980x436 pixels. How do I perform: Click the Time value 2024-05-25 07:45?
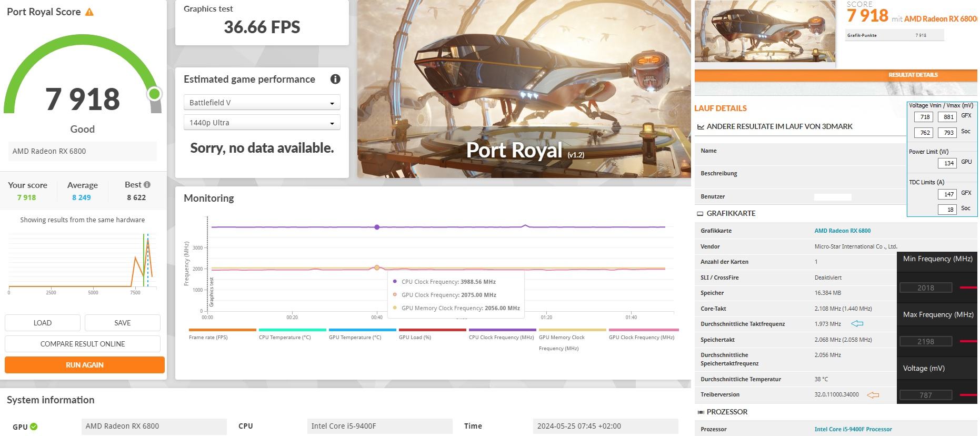pyautogui.click(x=605, y=427)
